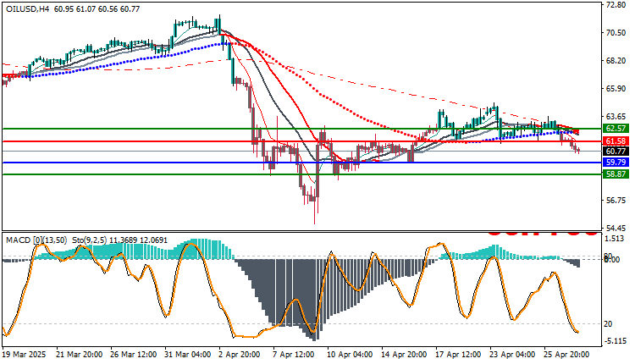Click the Sto(9,2,5) indicator label
The width and height of the screenshot is (635, 364).
click(90, 240)
